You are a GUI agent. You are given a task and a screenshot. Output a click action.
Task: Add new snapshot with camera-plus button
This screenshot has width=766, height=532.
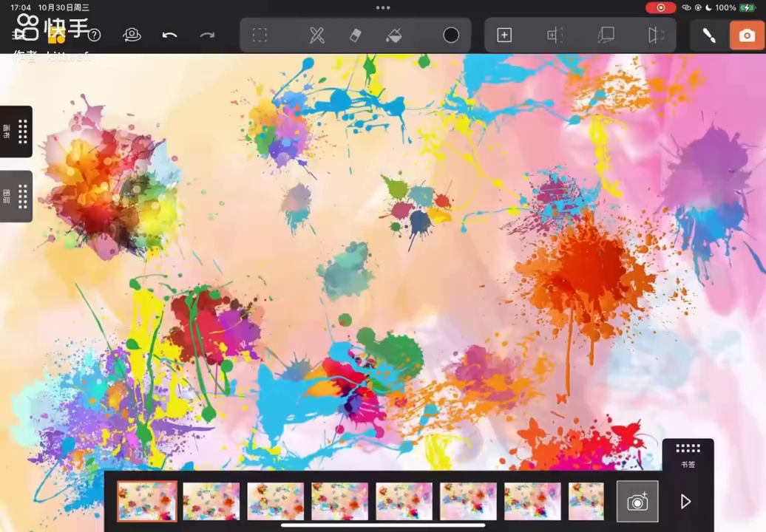point(637,502)
